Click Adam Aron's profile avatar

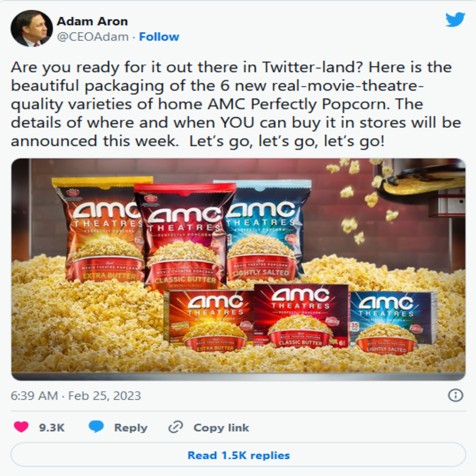31,28
